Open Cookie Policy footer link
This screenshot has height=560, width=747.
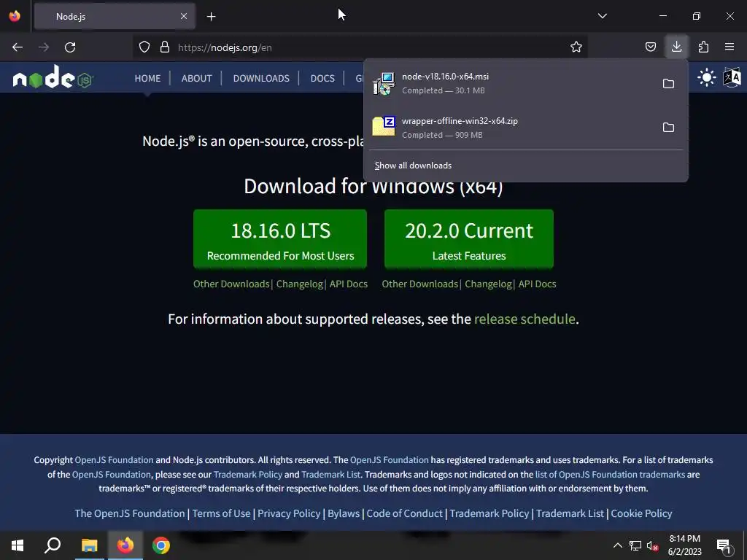(x=641, y=513)
